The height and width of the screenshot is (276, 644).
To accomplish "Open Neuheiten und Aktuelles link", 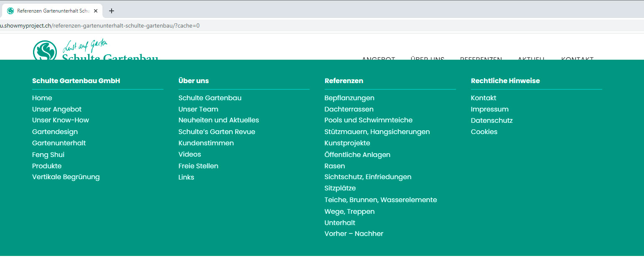I will (x=219, y=120).
